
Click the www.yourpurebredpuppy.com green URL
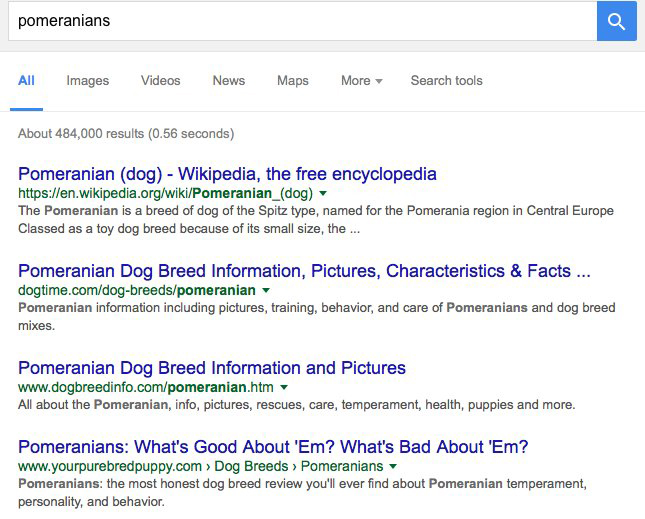click(x=110, y=466)
